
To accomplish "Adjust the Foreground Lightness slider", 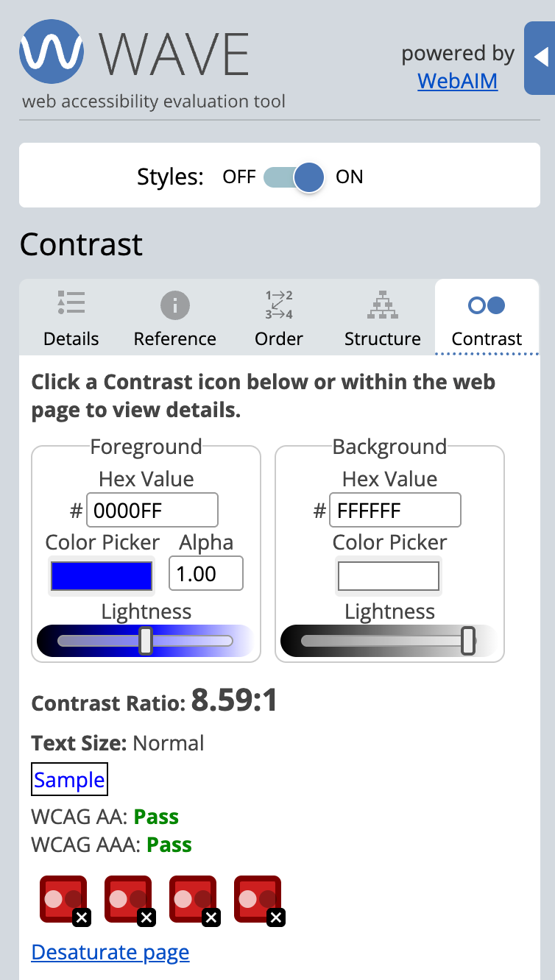I will tap(145, 640).
